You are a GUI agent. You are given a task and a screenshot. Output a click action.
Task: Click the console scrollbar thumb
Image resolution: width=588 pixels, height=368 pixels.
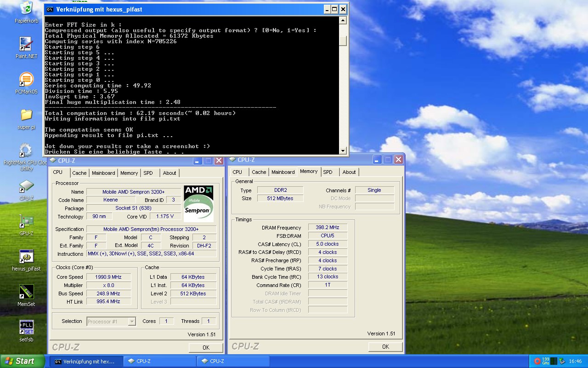[x=343, y=40]
